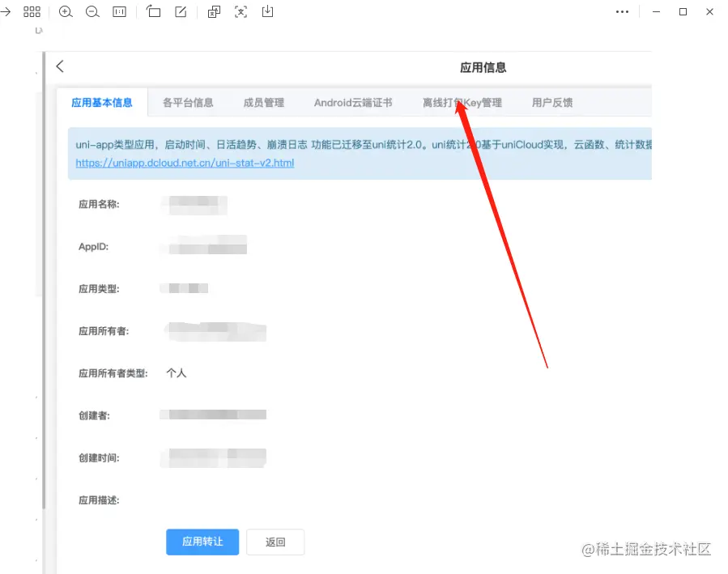The image size is (728, 574).
Task: Click the 应用类型 label
Action: [x=99, y=289]
